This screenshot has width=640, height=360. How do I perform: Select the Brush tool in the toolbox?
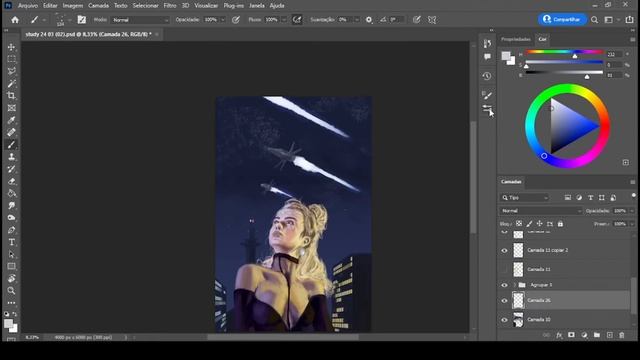pyautogui.click(x=11, y=144)
